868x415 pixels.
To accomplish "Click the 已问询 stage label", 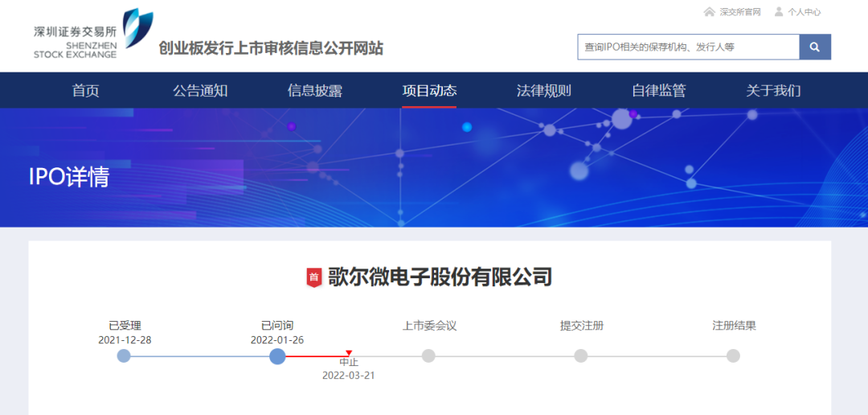I will coord(277,326).
